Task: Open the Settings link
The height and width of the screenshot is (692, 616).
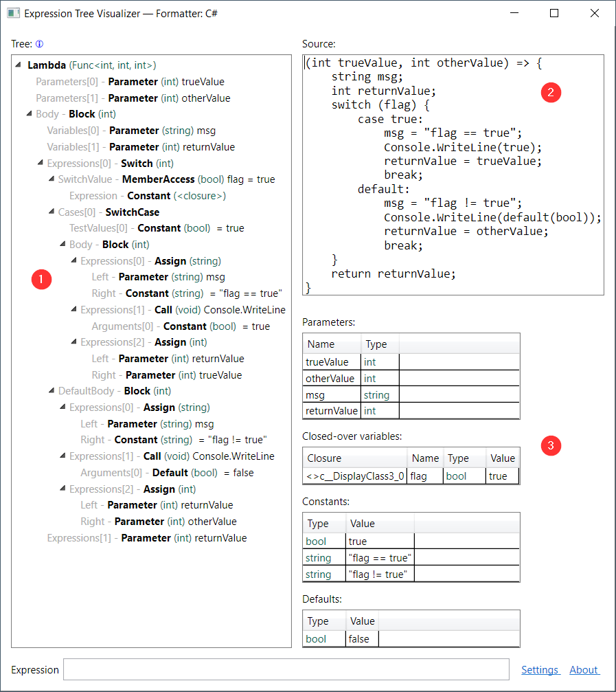Action: [540, 669]
